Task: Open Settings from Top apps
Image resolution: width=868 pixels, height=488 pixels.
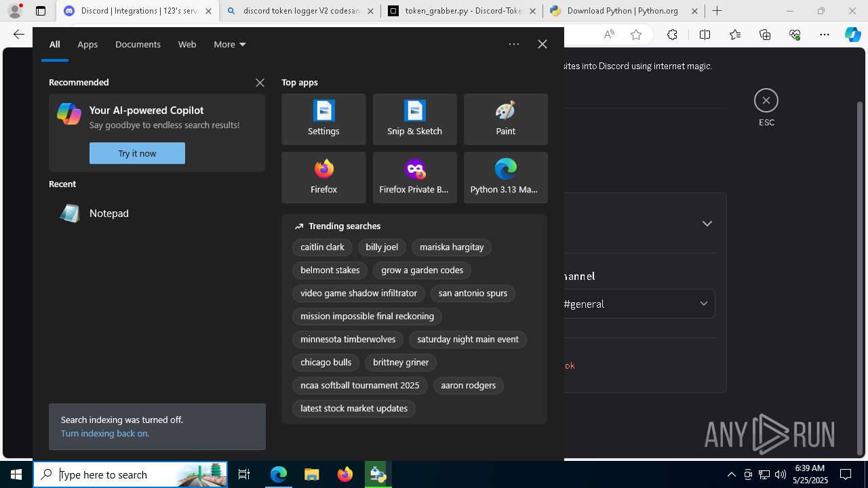Action: tap(323, 119)
